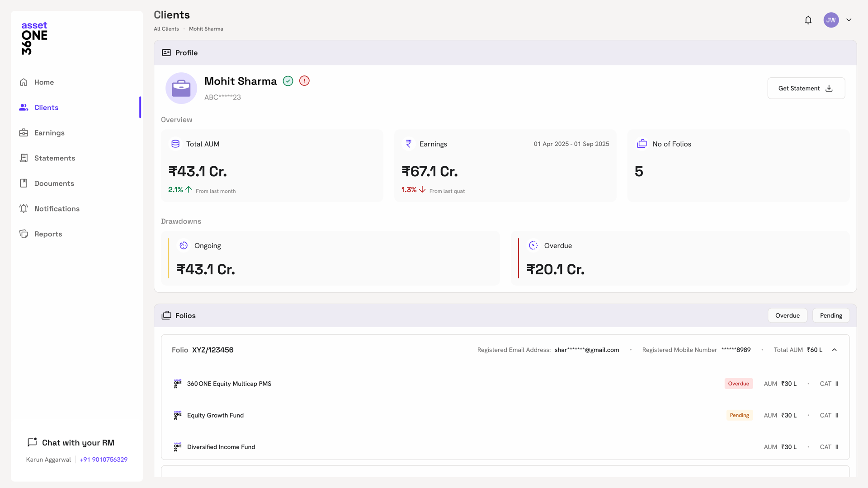Click the Statements receipt icon
Image resolution: width=868 pixels, height=488 pixels.
point(24,158)
